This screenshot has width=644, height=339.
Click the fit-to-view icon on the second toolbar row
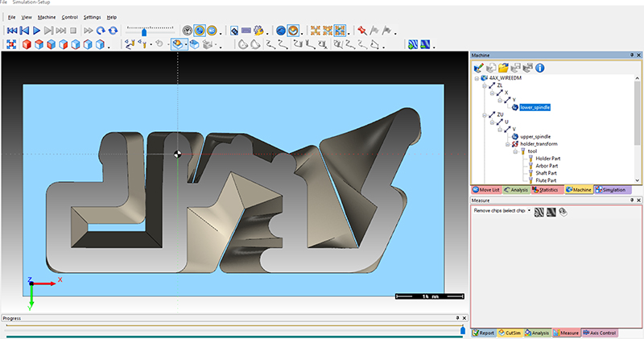click(x=11, y=43)
